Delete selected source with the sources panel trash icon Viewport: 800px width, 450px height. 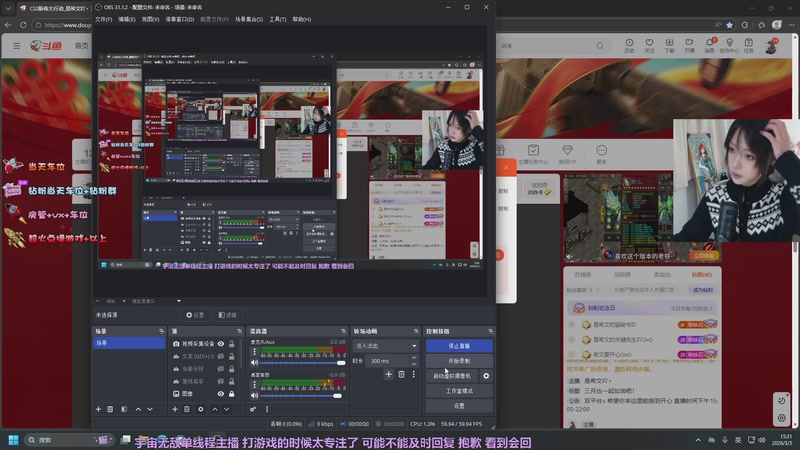tap(187, 409)
